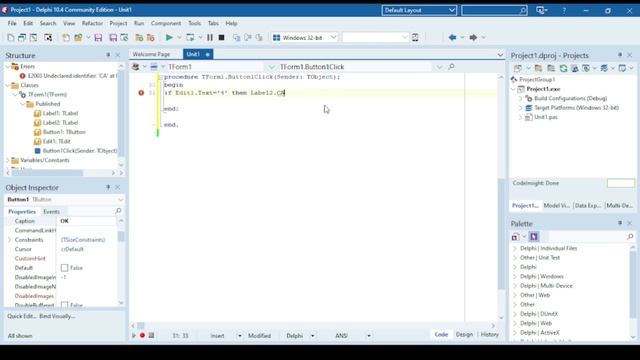Pin the Palette panel

620,223
